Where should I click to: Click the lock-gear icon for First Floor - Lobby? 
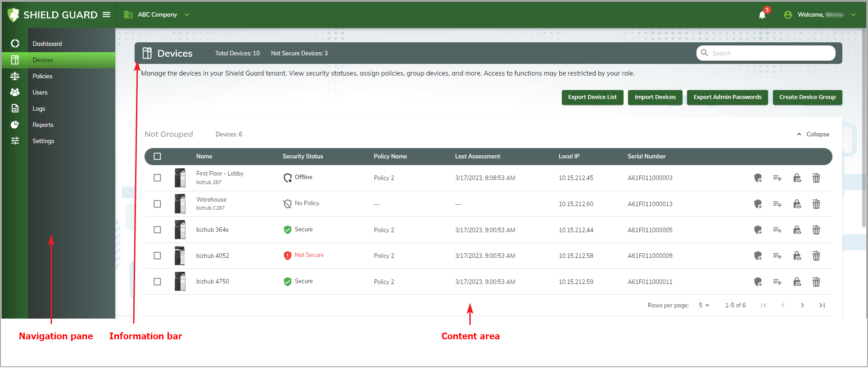[x=797, y=178]
